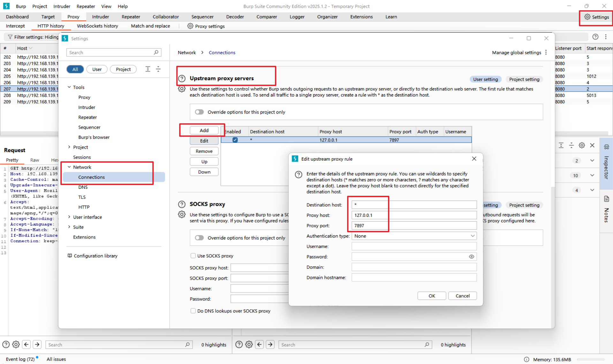Focus Proxy port field in dialog
The height and width of the screenshot is (364, 613).
(414, 225)
